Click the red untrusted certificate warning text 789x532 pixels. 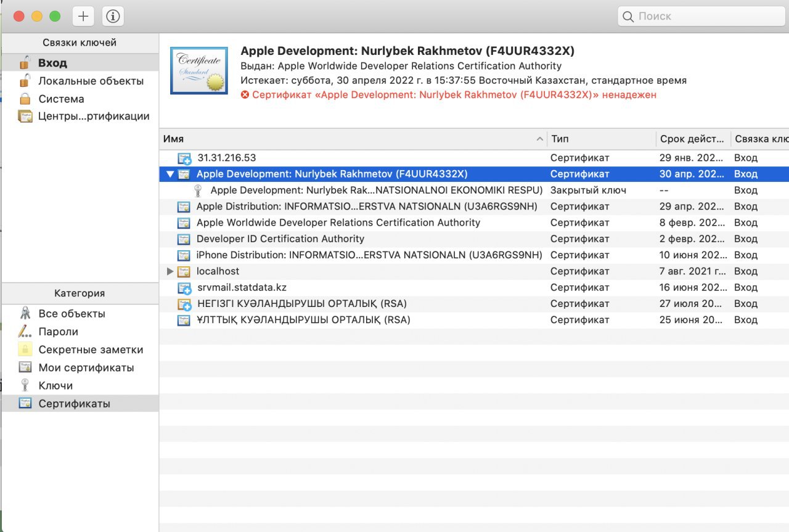(x=454, y=95)
